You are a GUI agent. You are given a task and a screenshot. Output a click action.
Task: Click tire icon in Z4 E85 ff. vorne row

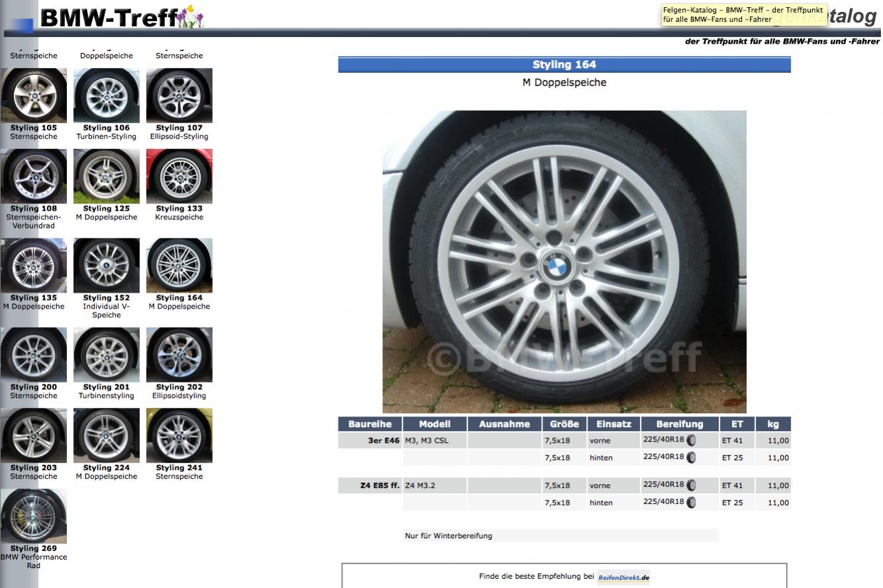[x=692, y=485]
